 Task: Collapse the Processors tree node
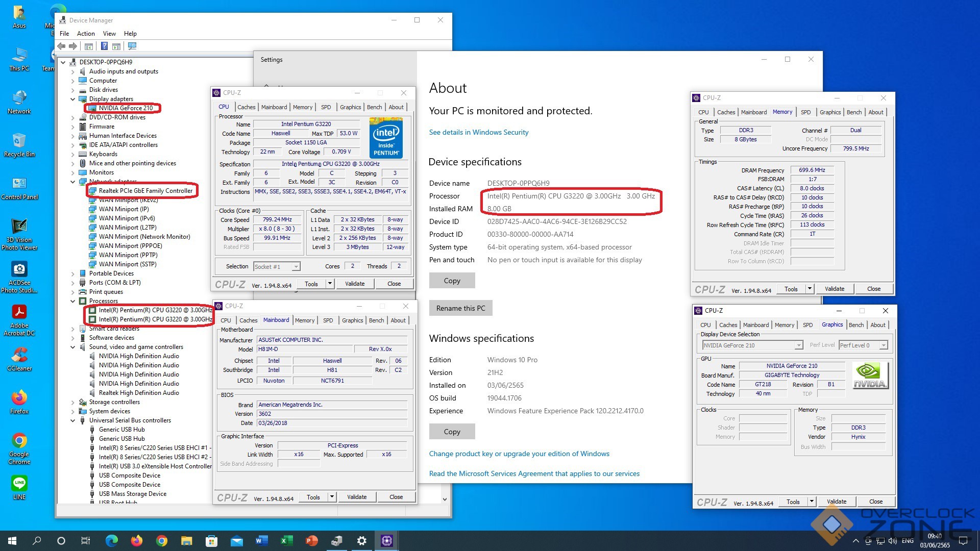(73, 301)
